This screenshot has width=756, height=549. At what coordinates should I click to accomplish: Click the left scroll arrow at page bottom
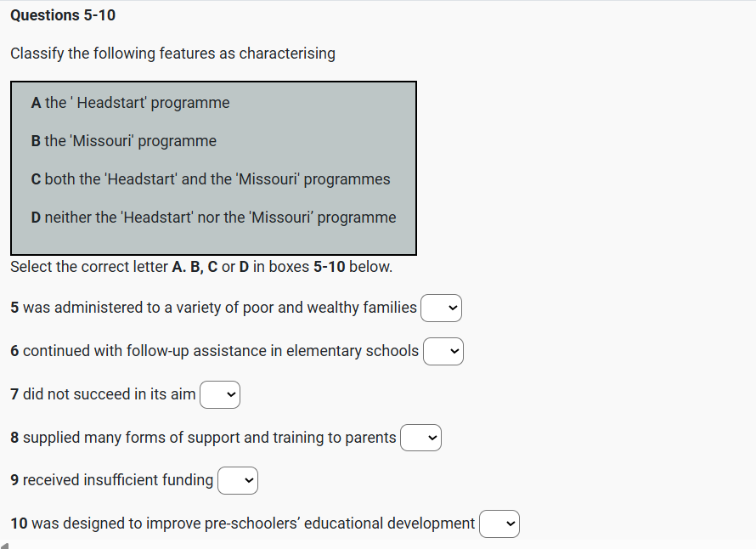tap(5, 545)
